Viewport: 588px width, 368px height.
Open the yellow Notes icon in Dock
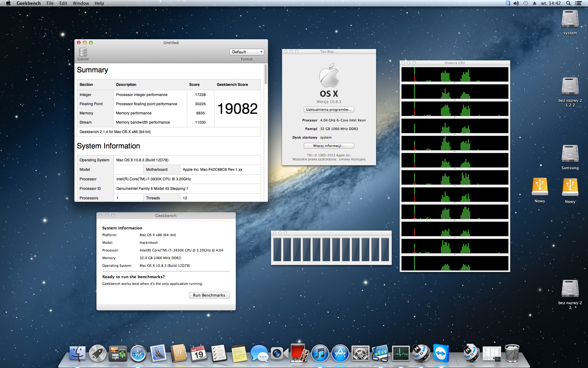point(239,353)
